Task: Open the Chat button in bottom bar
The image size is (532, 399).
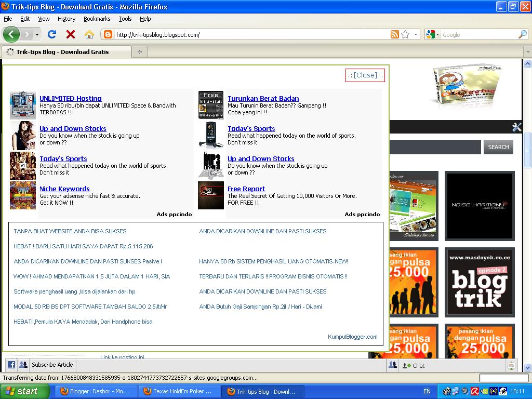Action: 414,365
